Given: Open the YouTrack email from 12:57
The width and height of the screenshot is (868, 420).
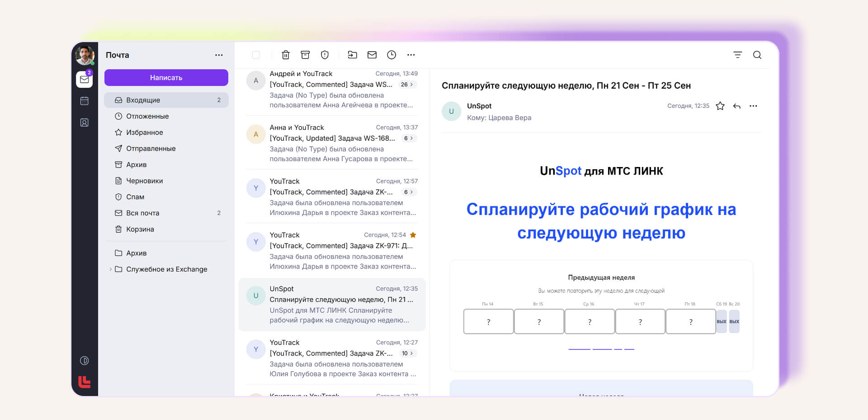Looking at the screenshot, I should tap(332, 197).
